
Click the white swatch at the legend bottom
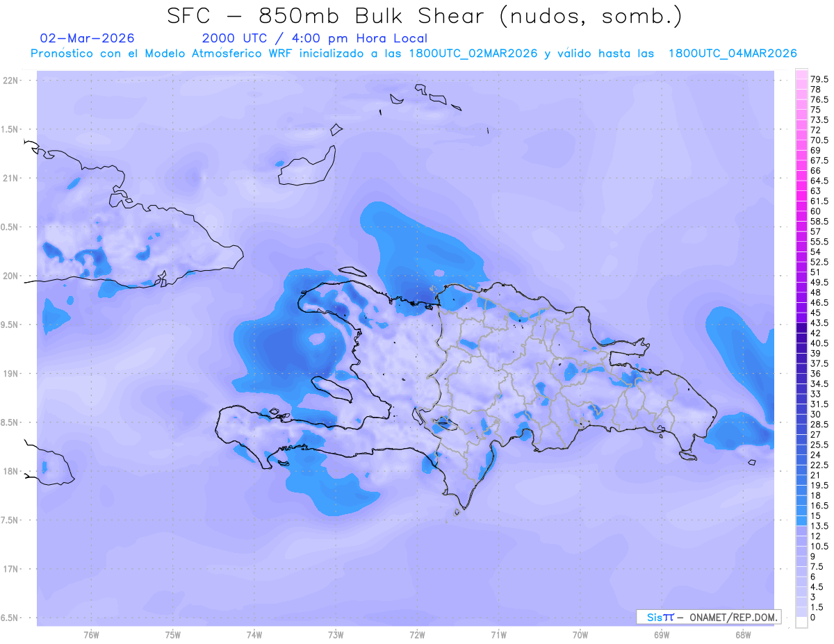click(x=801, y=622)
